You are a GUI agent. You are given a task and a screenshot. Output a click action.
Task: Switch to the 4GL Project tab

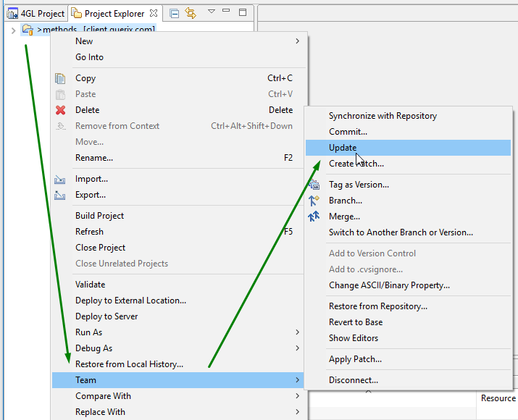[x=35, y=13]
